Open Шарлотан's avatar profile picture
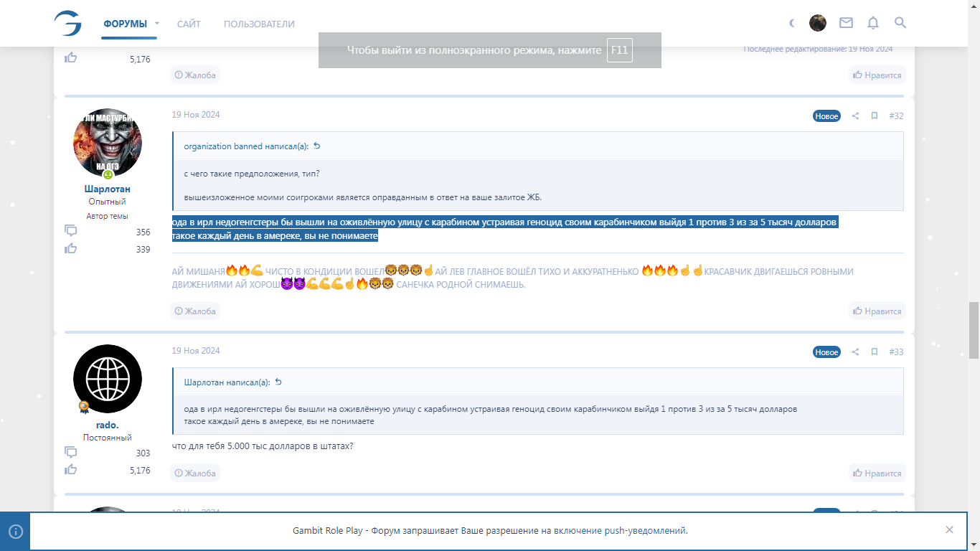 click(108, 143)
